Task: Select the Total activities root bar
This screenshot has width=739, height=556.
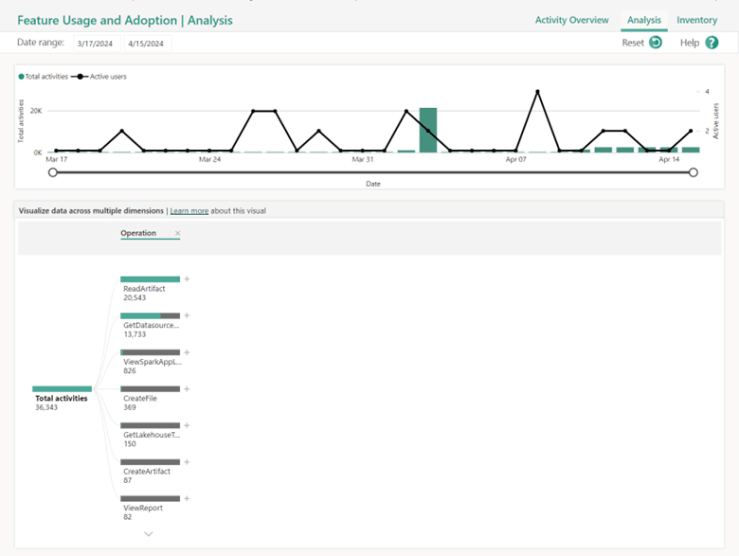Action: pyautogui.click(x=62, y=388)
